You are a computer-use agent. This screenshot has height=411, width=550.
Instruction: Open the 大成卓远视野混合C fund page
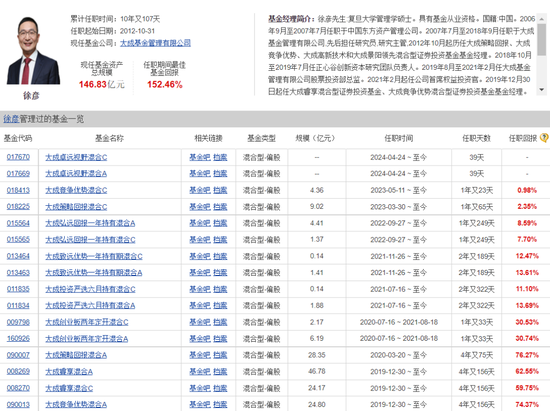click(76, 157)
